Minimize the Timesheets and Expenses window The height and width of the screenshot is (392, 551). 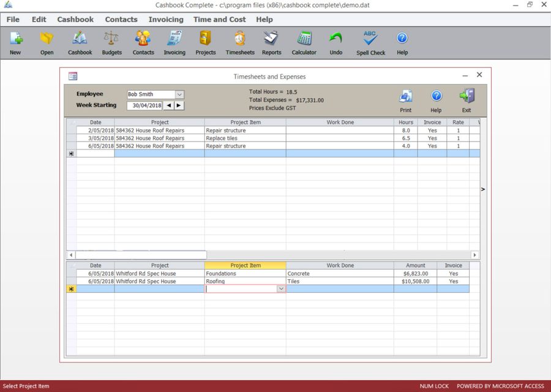(465, 75)
